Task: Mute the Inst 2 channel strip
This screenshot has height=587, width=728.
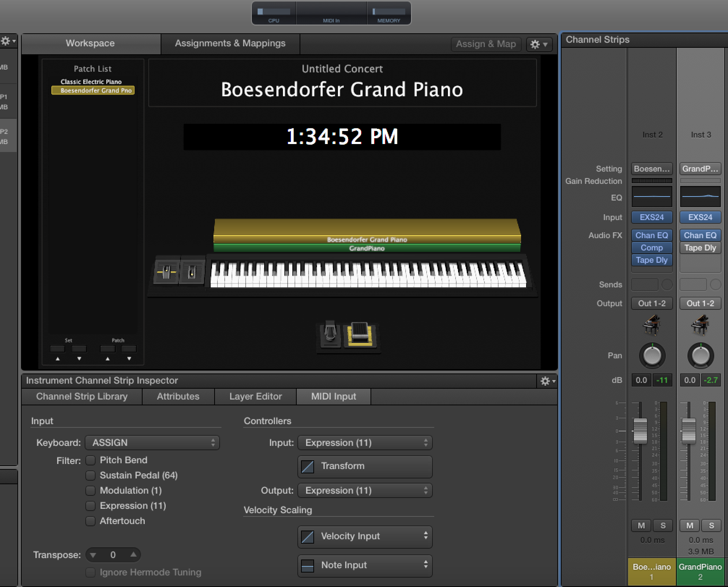Action: [x=641, y=525]
